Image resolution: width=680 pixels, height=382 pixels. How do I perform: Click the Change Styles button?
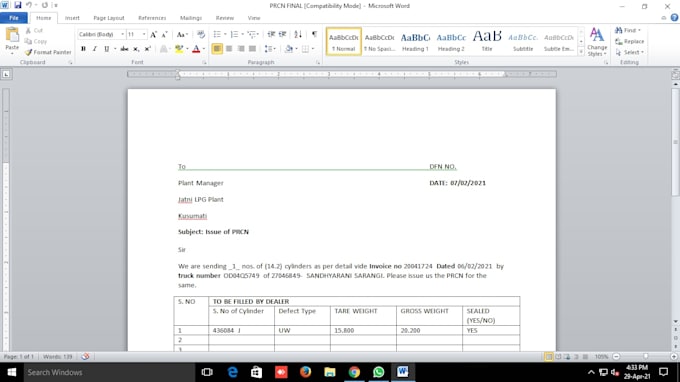[x=597, y=42]
